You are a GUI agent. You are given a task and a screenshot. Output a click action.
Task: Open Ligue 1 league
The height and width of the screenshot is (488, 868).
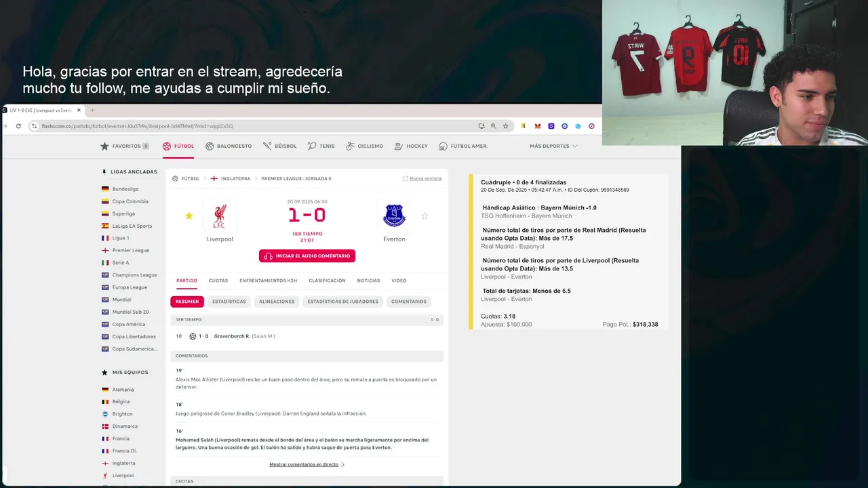point(120,238)
